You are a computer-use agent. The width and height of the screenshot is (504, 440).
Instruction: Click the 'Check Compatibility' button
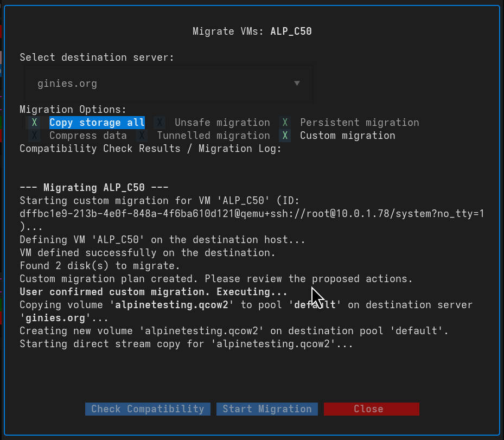(x=147, y=409)
